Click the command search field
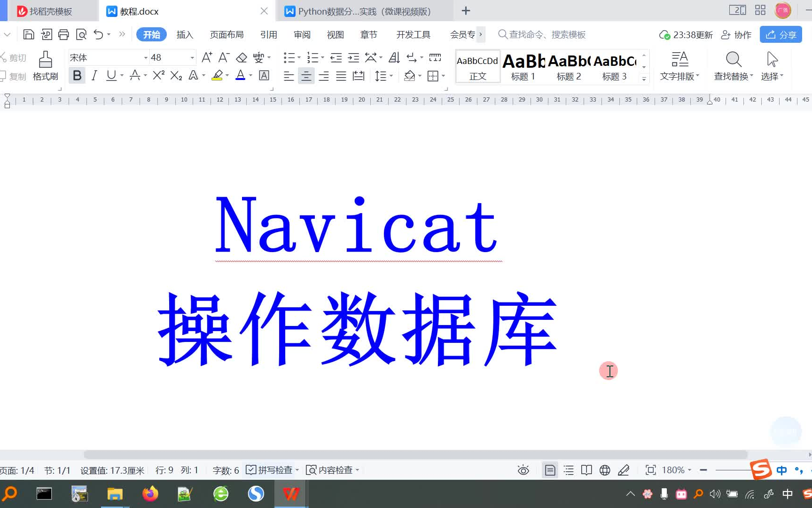 point(542,34)
